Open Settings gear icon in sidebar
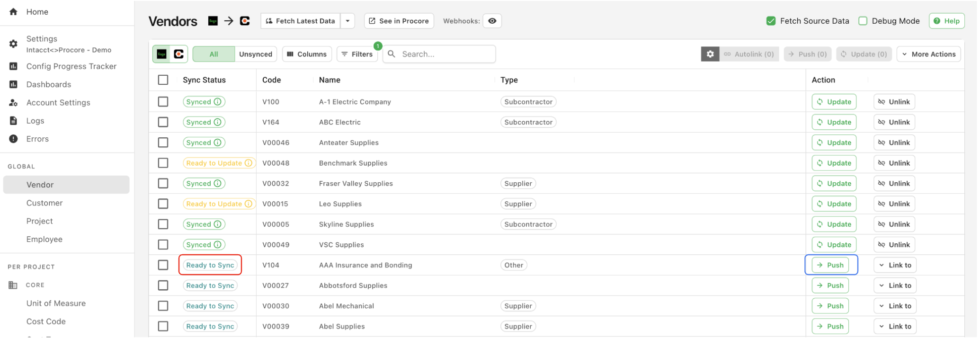Screen dimensions: 980x339 tap(13, 44)
